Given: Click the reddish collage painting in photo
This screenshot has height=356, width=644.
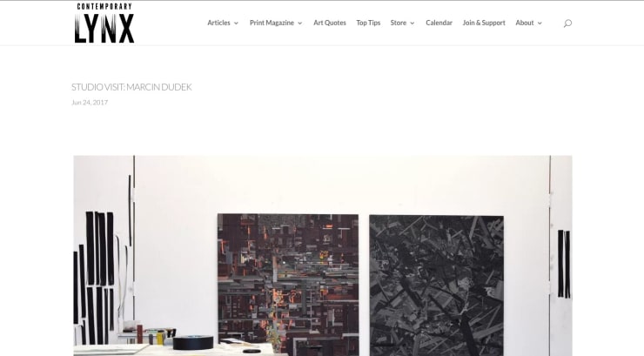Looking at the screenshot, I should (x=288, y=285).
